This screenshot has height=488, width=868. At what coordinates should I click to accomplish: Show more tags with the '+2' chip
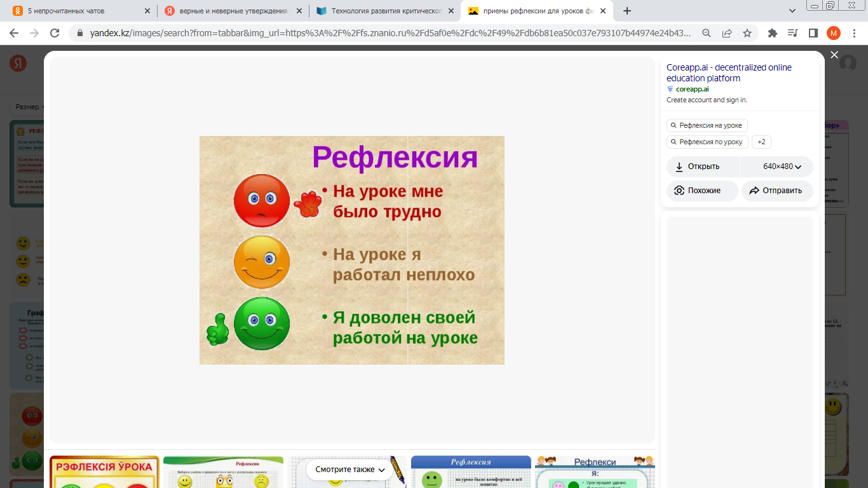761,142
